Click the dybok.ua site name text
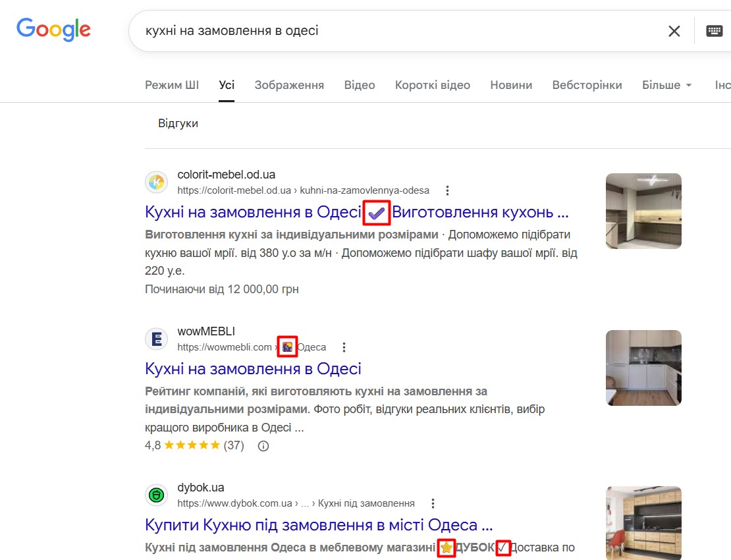 coord(200,488)
